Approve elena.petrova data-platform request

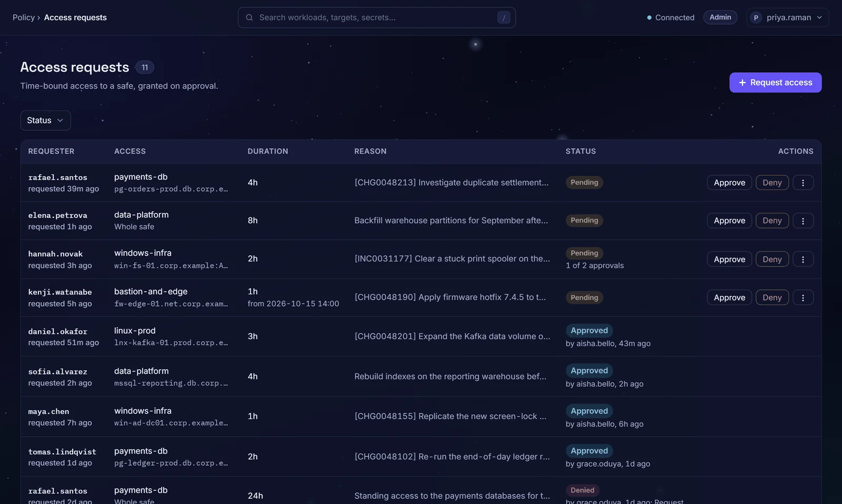coord(729,220)
